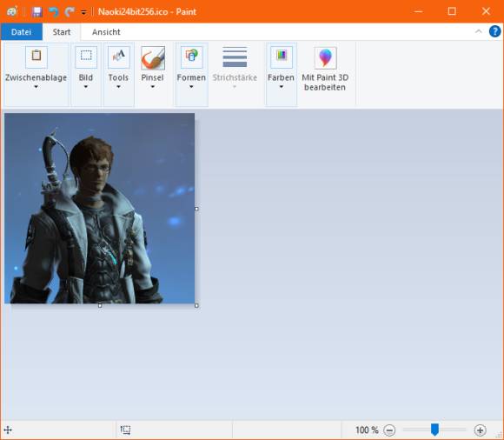Switch to the Start tab
The width and height of the screenshot is (504, 440).
[x=62, y=32]
